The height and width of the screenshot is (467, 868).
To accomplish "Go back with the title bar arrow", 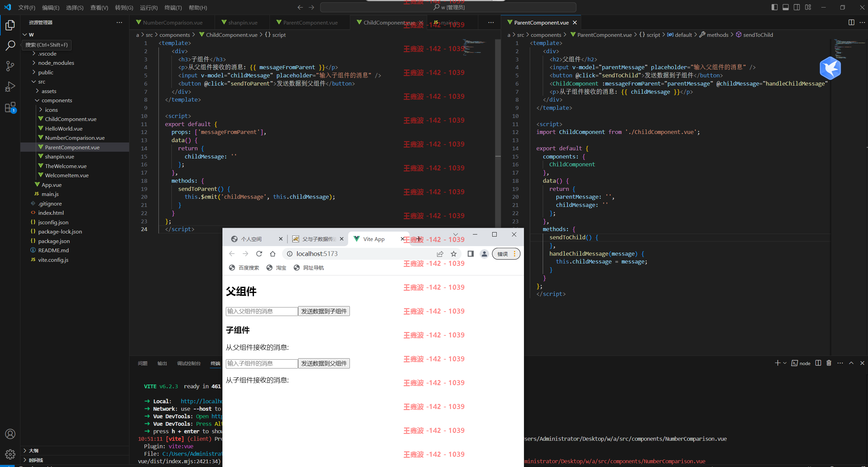I will (300, 7).
